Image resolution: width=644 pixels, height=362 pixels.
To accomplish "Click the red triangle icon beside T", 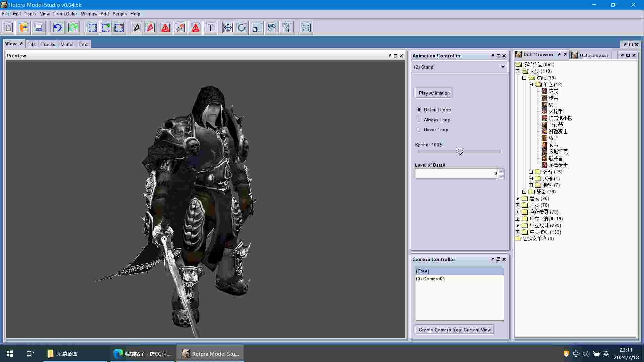I will (196, 27).
